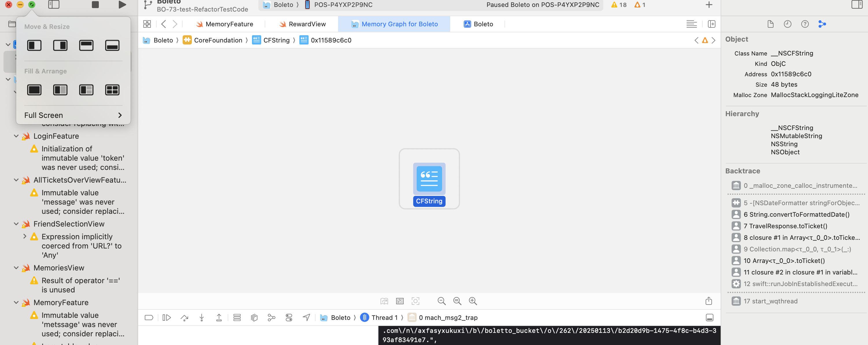Click the Stop button in toolbar
868x345 pixels.
95,5
